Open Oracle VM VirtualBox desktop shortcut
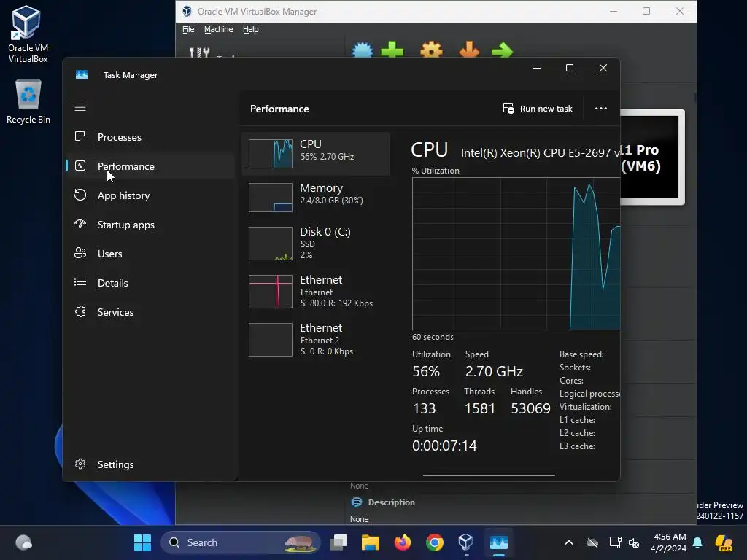This screenshot has height=560, width=747. 28,34
